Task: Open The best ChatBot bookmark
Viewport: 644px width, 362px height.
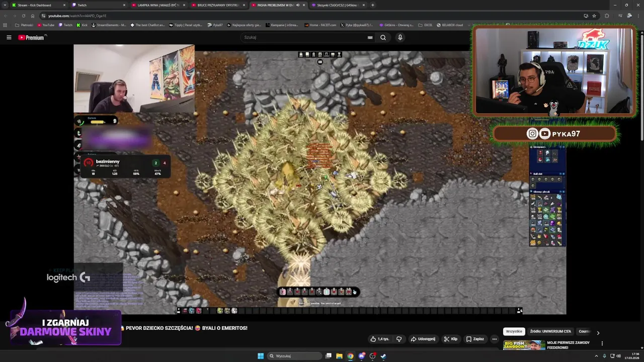Action: click(147, 25)
